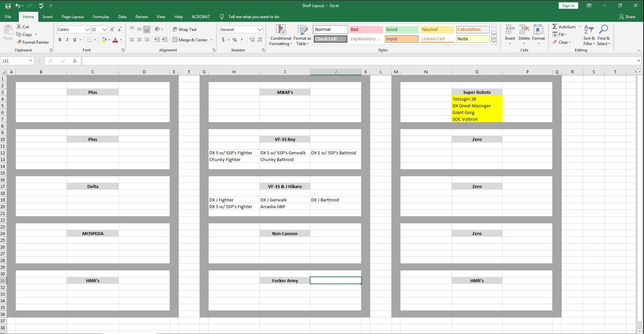Open the font name Calibri dropdown

coord(87,30)
